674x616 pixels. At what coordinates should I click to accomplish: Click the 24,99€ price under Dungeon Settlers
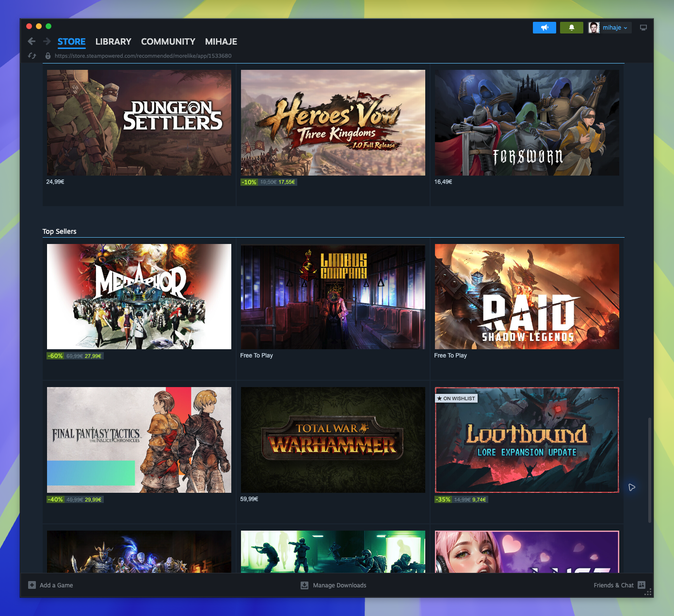(55, 182)
